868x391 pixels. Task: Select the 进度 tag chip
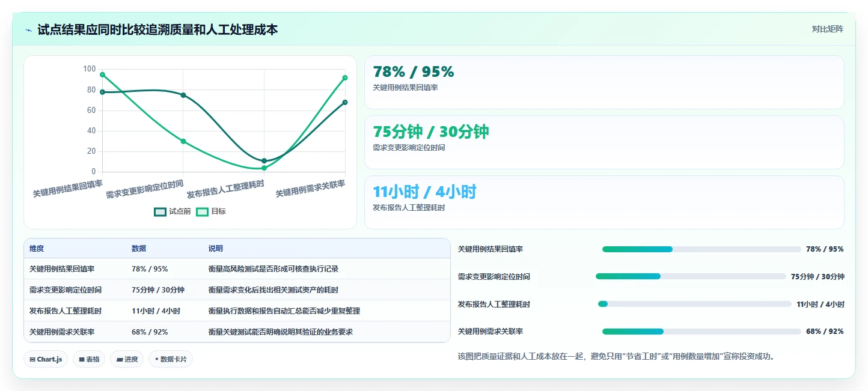(127, 359)
